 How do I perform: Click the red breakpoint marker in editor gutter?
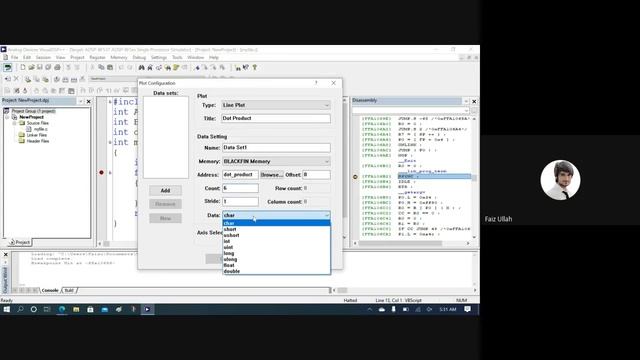[101, 172]
